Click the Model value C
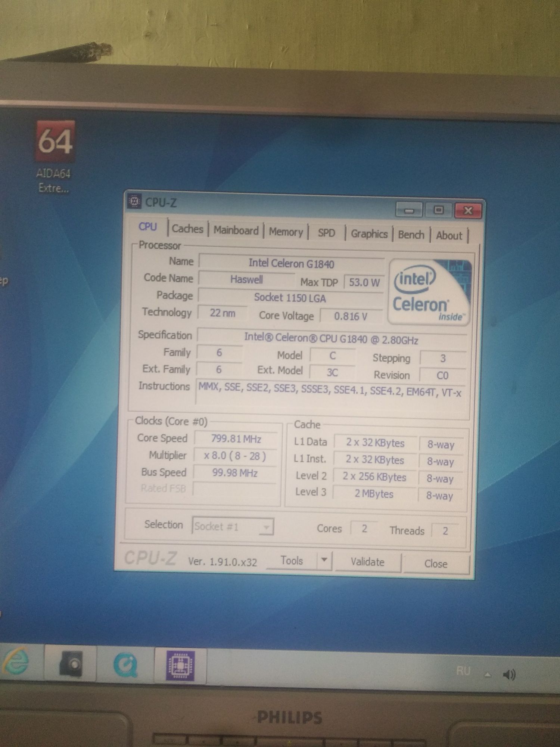Viewport: 560px width, 747px height. click(x=332, y=356)
